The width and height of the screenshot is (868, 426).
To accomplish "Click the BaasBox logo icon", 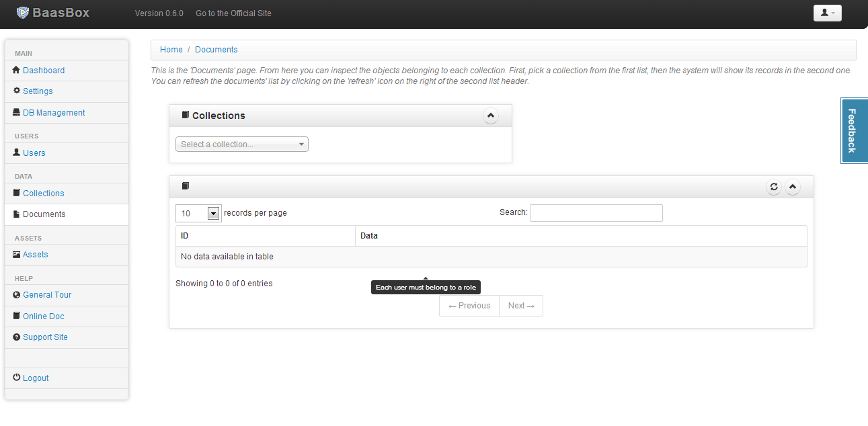I will tap(23, 12).
